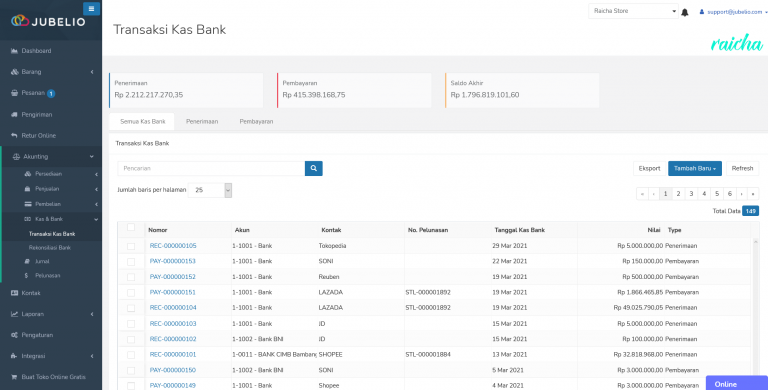The width and height of the screenshot is (768, 390).
Task: Open the Online chat widget
Action: pyautogui.click(x=737, y=383)
